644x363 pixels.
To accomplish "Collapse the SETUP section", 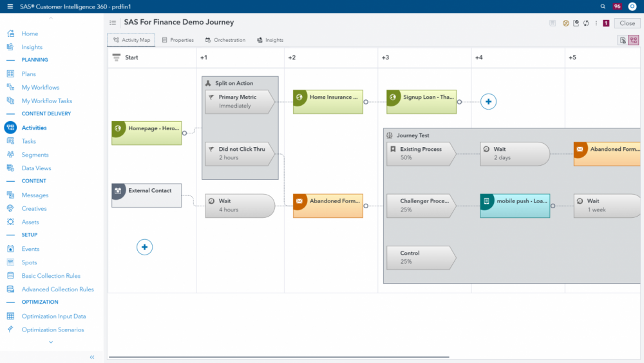I will (11, 235).
